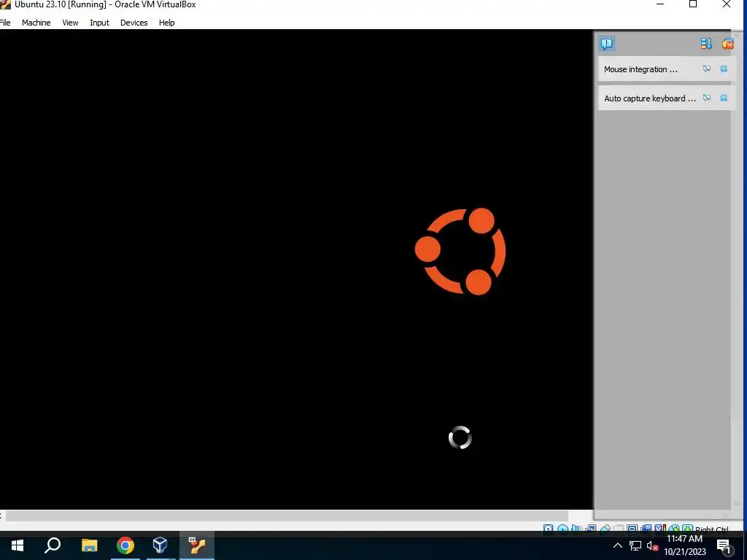Click the network tray icon
This screenshot has width=747, height=560.
coord(635,545)
